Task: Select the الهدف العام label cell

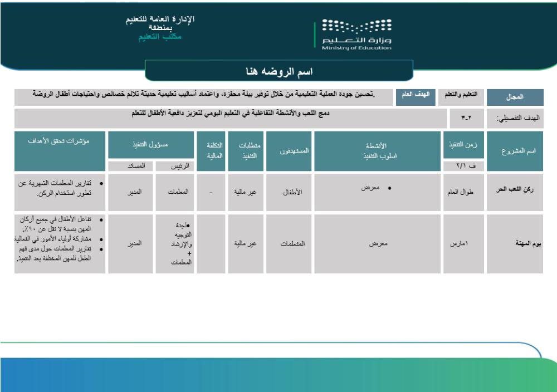Action: tap(416, 97)
